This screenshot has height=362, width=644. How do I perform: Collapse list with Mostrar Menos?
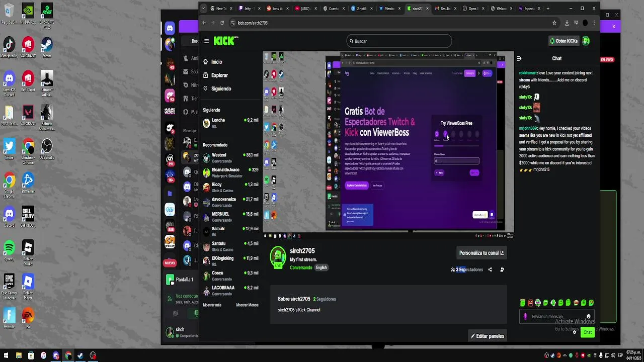tap(247, 305)
